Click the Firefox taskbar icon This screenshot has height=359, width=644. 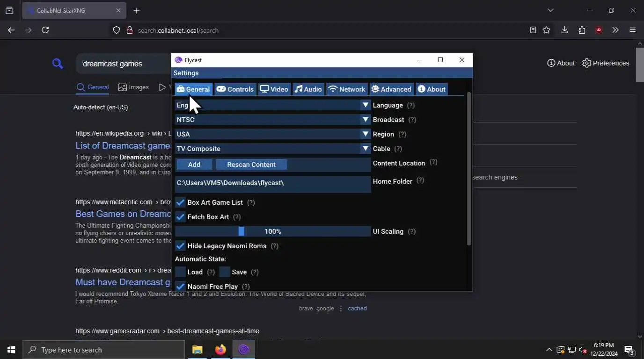point(220,350)
